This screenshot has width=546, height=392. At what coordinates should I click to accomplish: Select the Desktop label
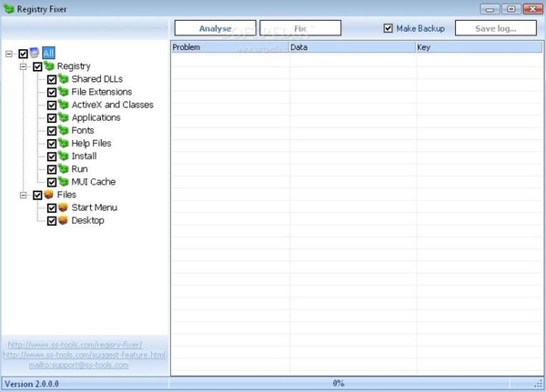(87, 220)
